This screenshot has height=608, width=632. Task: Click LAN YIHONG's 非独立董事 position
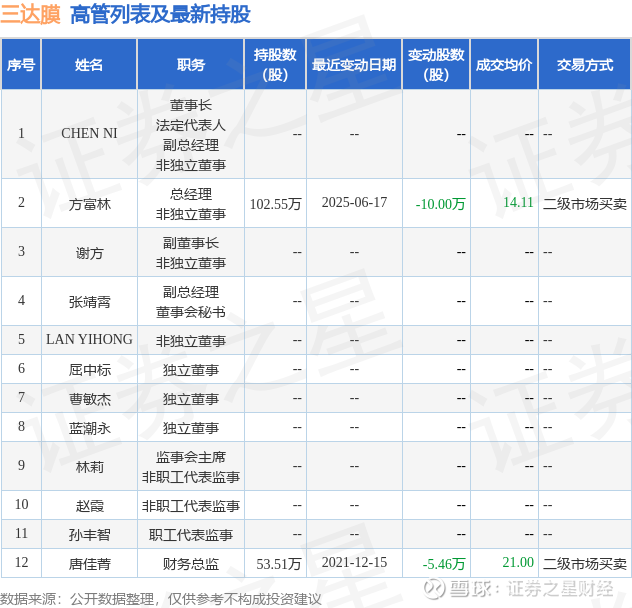click(x=191, y=341)
